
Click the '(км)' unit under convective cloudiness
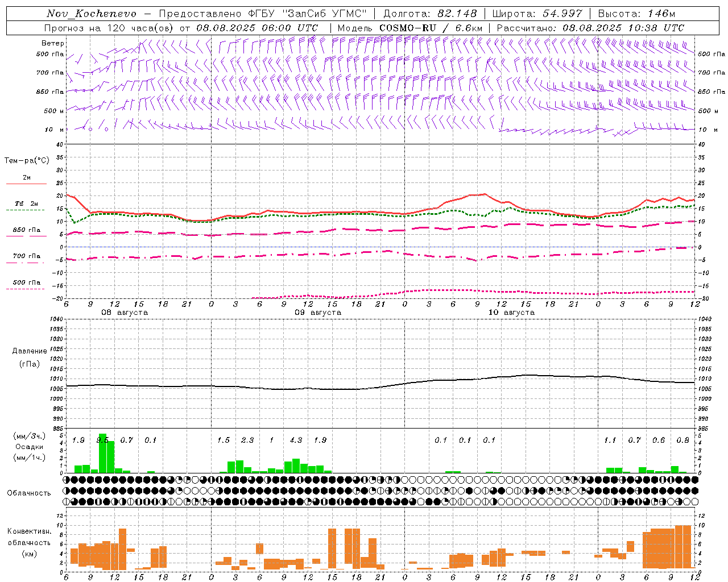[x=30, y=554]
